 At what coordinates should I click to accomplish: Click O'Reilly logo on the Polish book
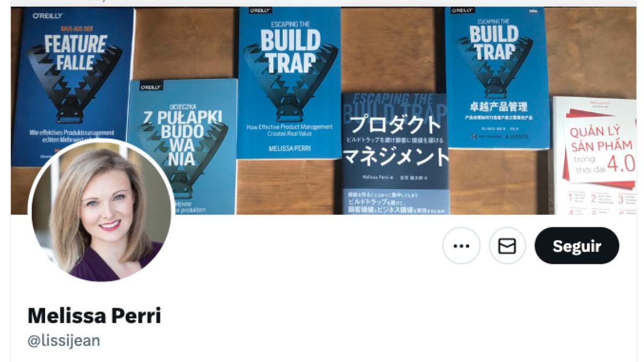(152, 86)
